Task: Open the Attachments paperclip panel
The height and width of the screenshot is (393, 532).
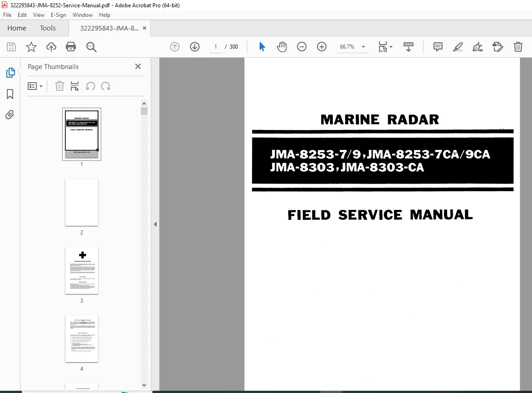Action: (x=10, y=115)
